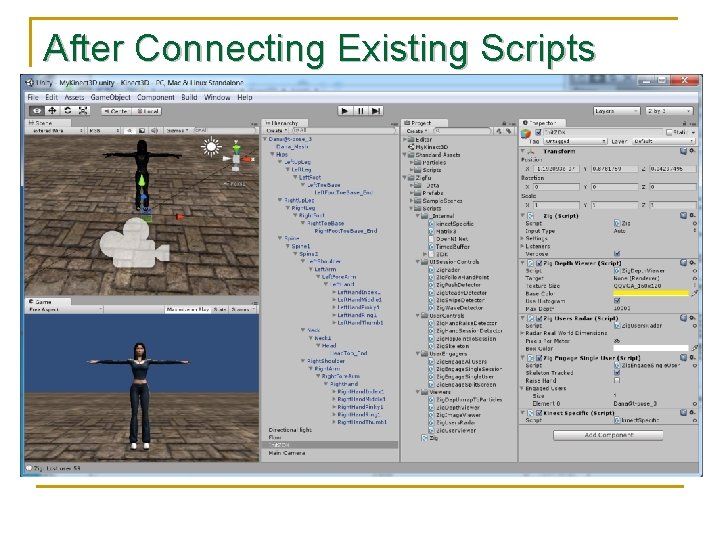
Task: Switch to the Hierarchy tab
Action: click(285, 123)
